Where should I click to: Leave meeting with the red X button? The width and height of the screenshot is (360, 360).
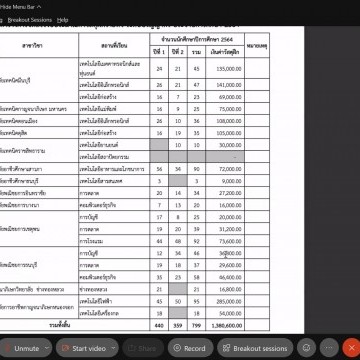(x=352, y=348)
